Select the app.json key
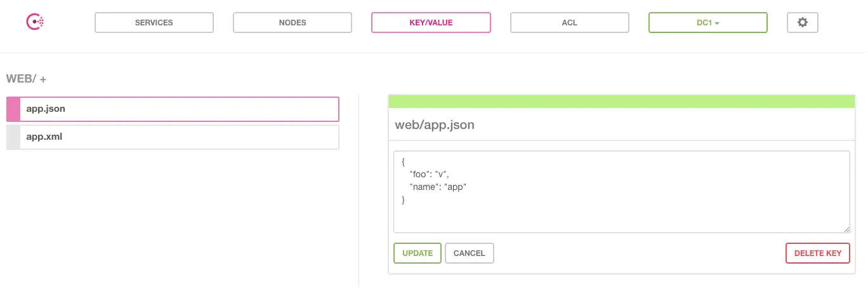Viewport: 868px width, 303px height. 173,109
